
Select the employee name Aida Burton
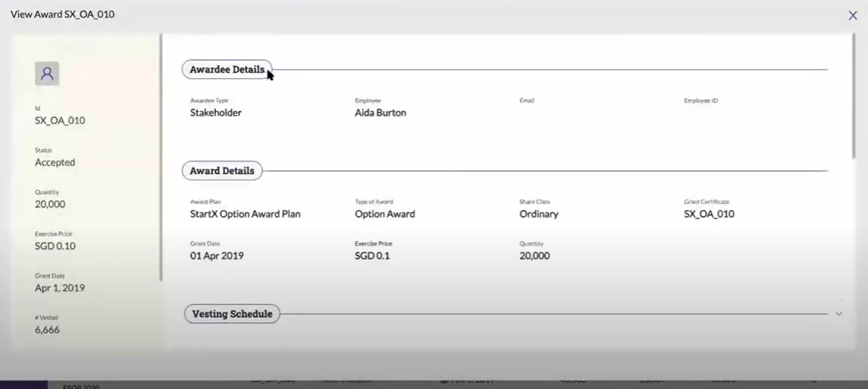pos(381,113)
